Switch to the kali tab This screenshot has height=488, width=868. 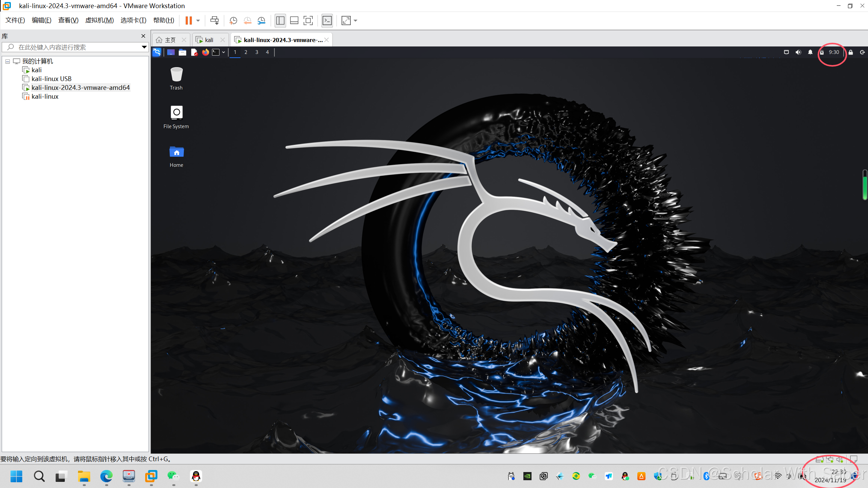[x=209, y=40]
